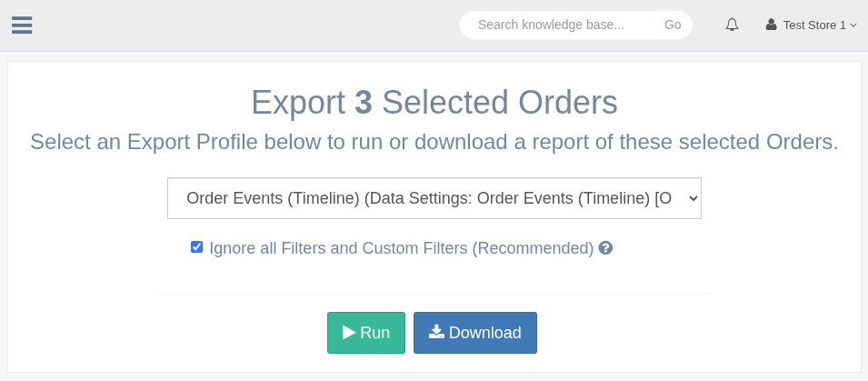This screenshot has height=381, width=868.
Task: Open the Test Store 1 account menu
Action: coord(813,25)
